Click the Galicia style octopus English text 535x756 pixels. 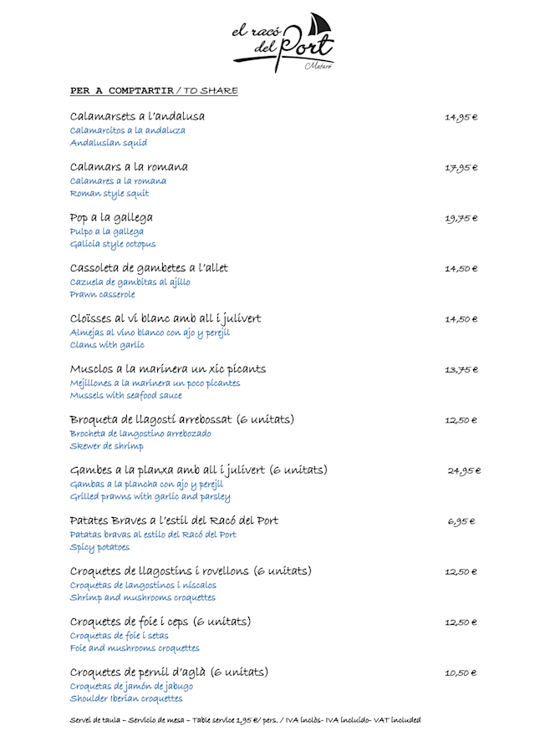(x=113, y=245)
